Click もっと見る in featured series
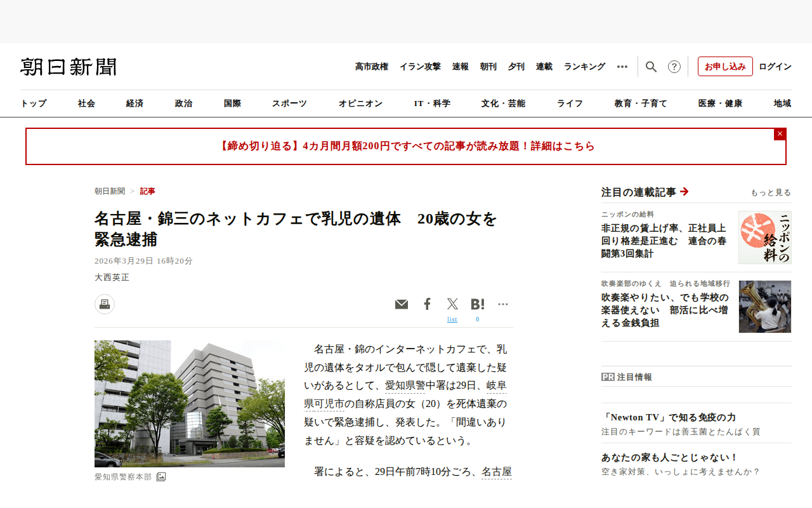The image size is (812, 508). [x=771, y=192]
